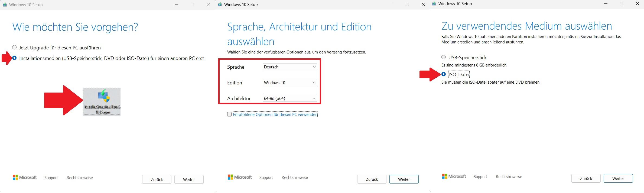Screen dimensions: 644x193
Task: Open MediaCreationTool21H2.exe desktop icon
Action: pyautogui.click(x=102, y=101)
